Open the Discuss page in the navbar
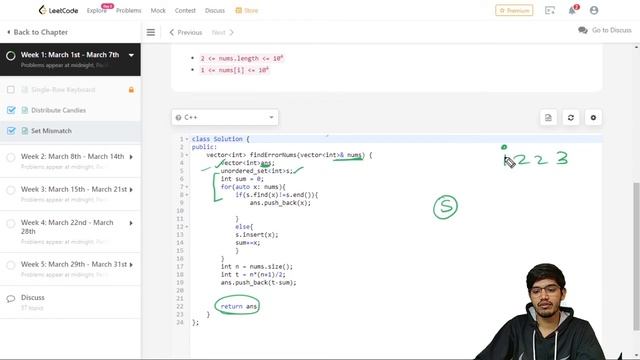 point(215,11)
